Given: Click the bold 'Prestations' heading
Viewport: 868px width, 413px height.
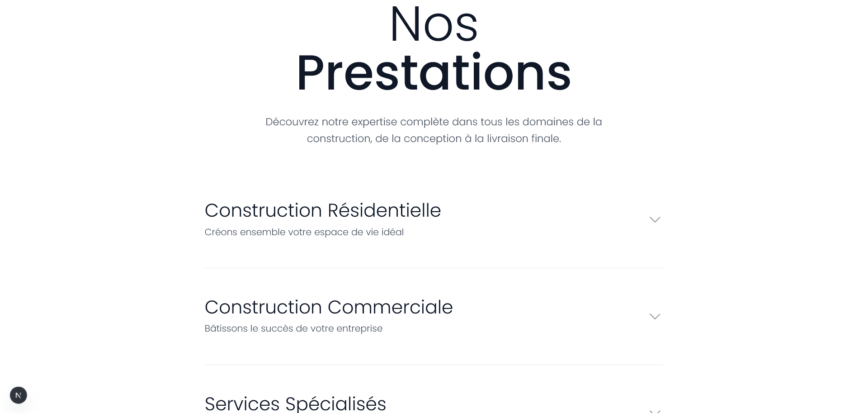Looking at the screenshot, I should pyautogui.click(x=434, y=73).
